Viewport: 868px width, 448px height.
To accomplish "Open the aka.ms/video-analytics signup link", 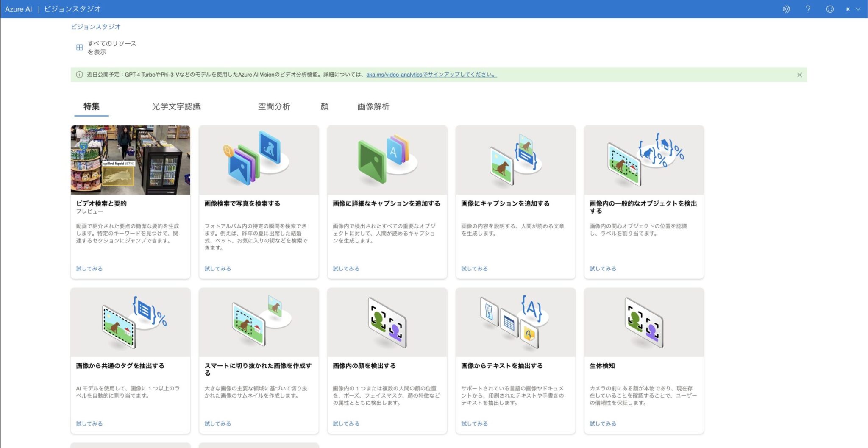I will tap(431, 75).
